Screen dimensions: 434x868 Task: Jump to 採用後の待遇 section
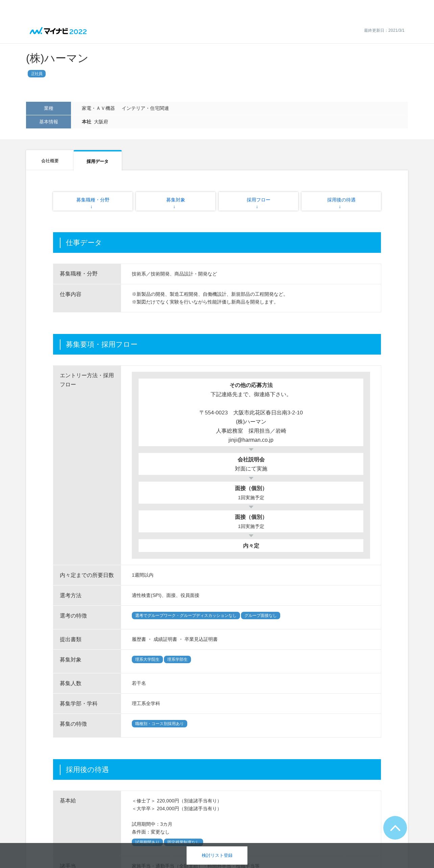tap(341, 201)
